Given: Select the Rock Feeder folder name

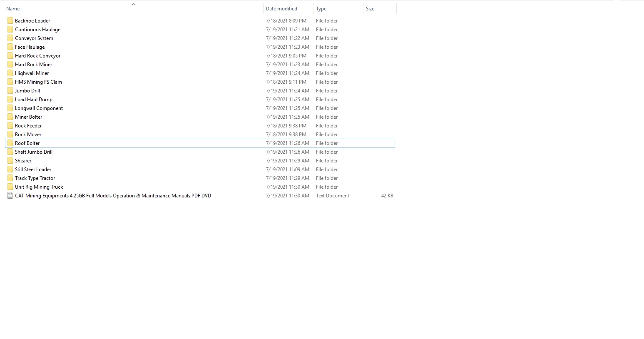Looking at the screenshot, I should coord(28,125).
